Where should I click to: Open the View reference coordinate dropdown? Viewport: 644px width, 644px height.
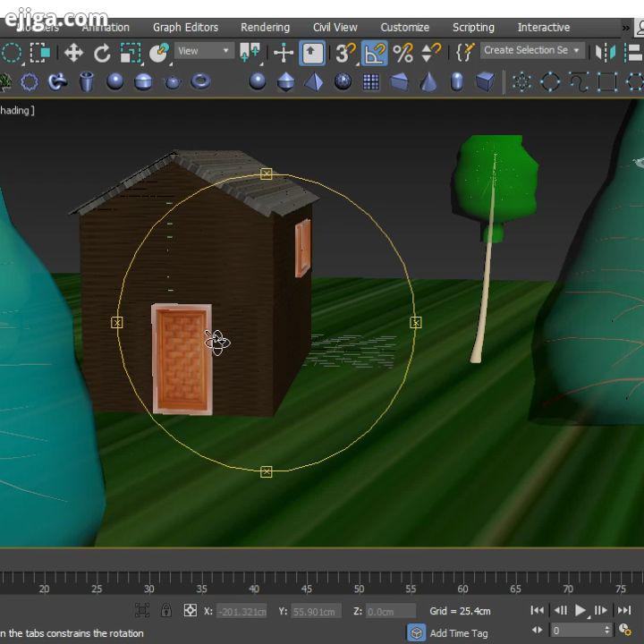[x=204, y=51]
